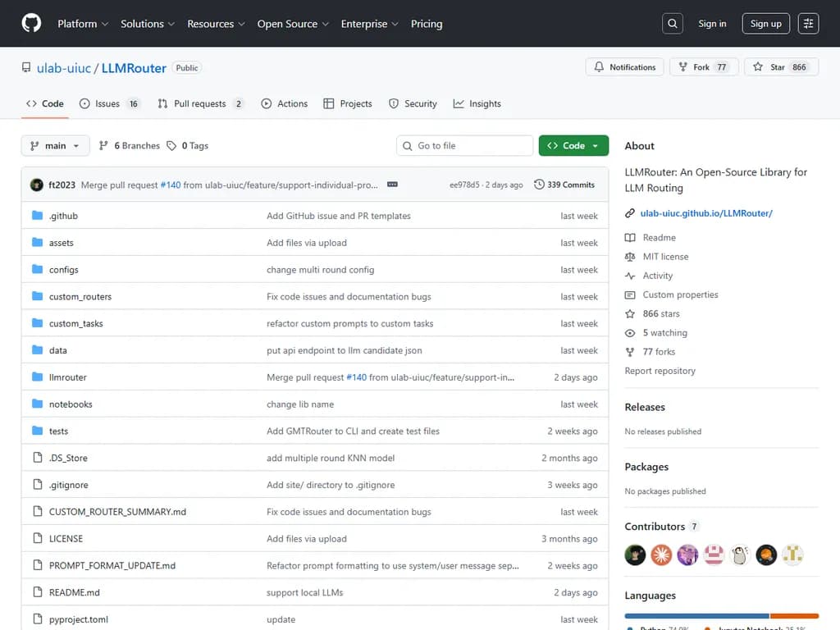The height and width of the screenshot is (630, 840).
Task: Expand the main branch selector
Action: [55, 145]
